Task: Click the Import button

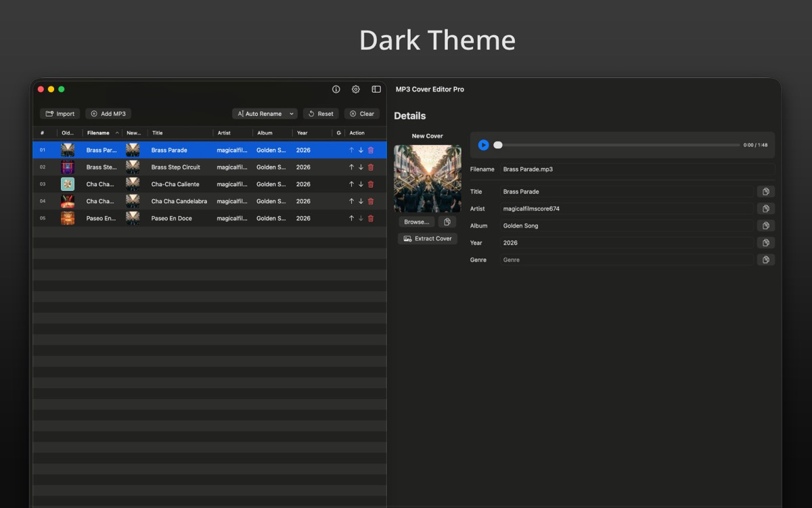Action: 60,114
